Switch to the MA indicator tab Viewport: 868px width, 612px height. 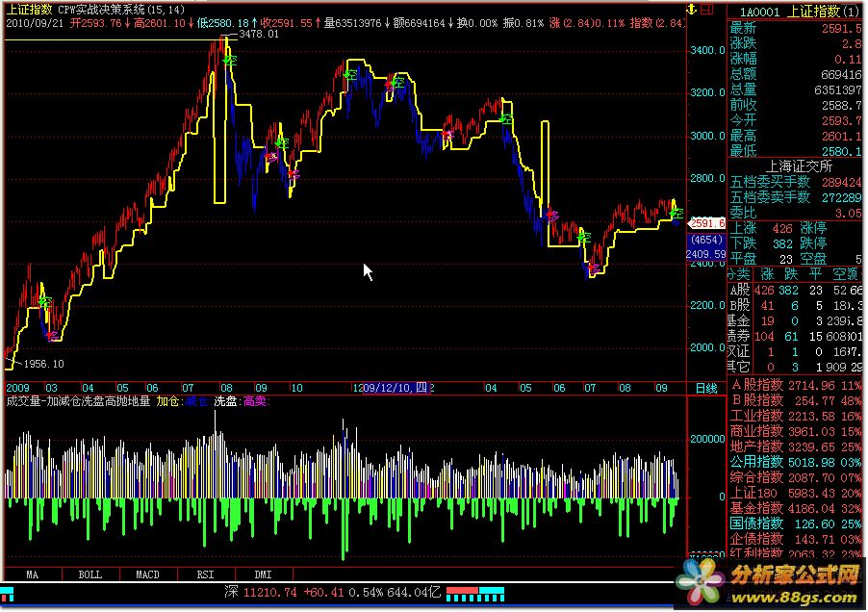coord(33,574)
